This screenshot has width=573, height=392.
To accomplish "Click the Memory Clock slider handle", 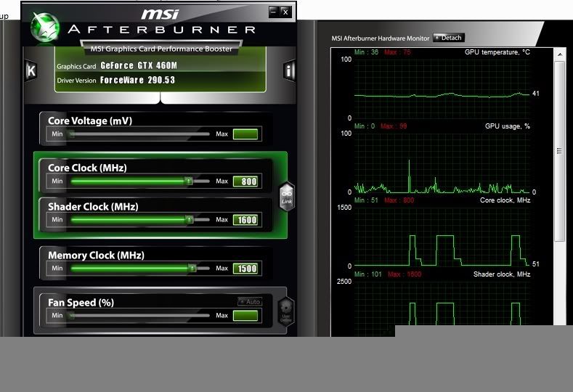I will click(x=192, y=268).
